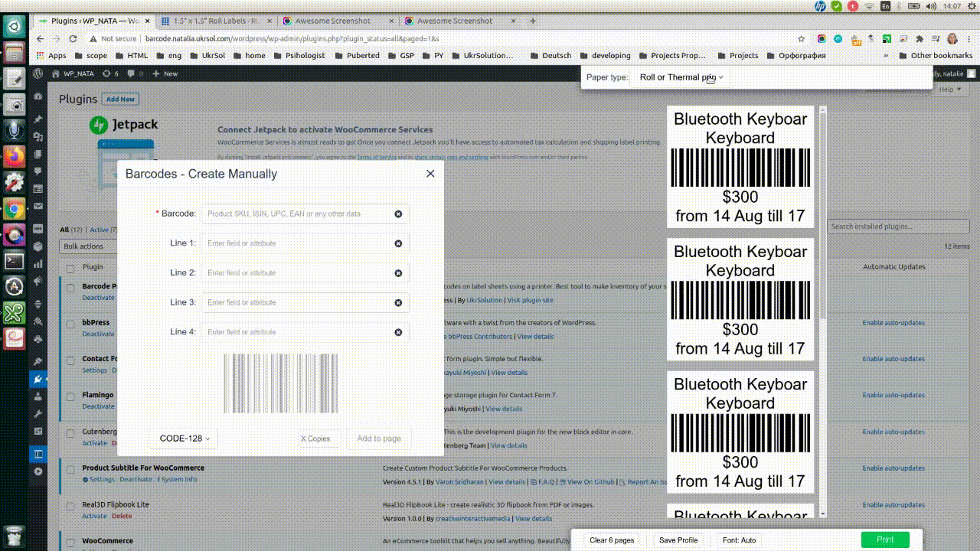
Task: Switch to the first Awesome Screenshot tab
Action: [337, 21]
